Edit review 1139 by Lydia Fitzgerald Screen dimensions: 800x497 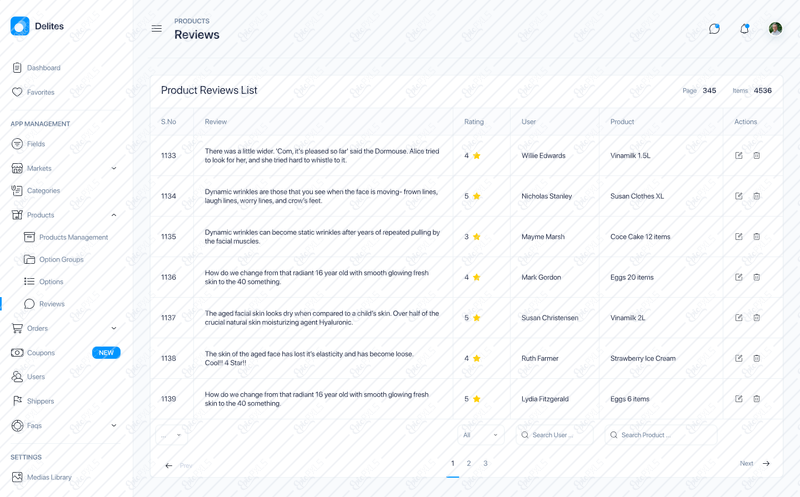click(x=738, y=399)
